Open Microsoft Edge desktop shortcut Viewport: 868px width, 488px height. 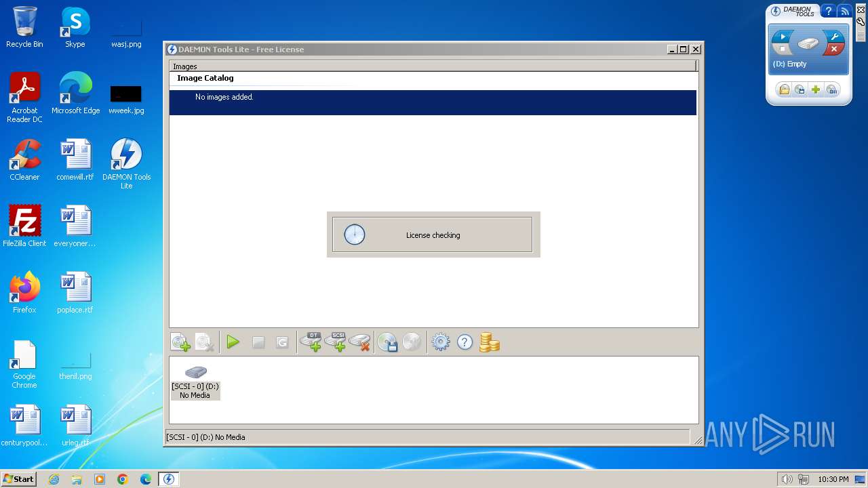(75, 93)
